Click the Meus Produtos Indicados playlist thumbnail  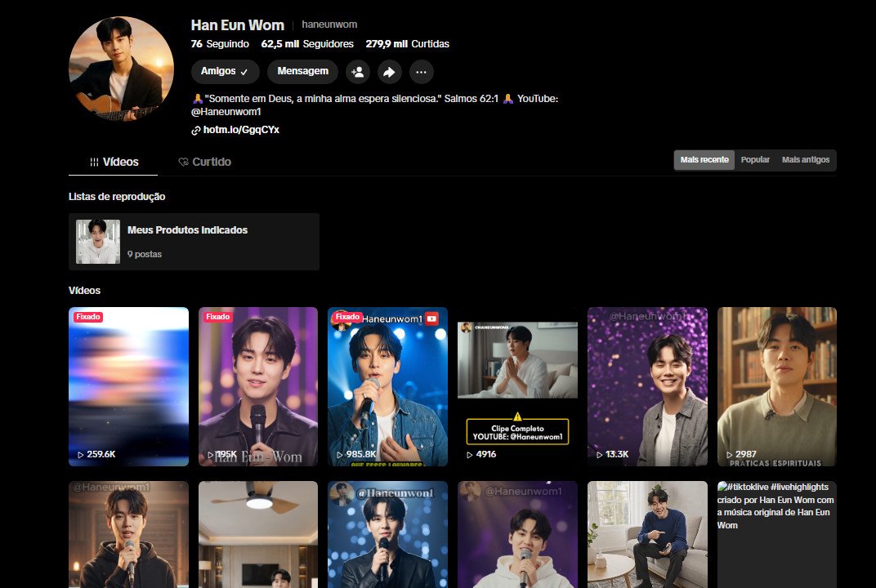click(x=98, y=242)
